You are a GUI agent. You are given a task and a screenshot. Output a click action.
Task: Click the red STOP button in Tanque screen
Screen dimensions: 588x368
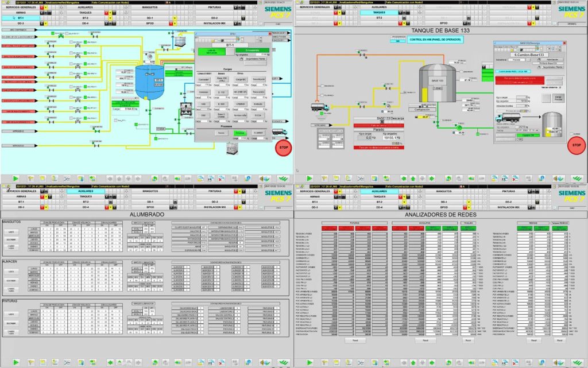[577, 145]
